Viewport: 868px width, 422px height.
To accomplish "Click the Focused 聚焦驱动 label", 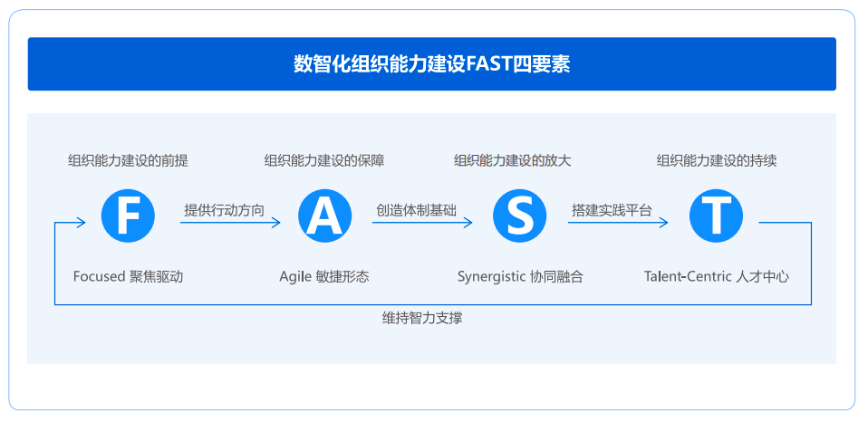I will pyautogui.click(x=128, y=276).
